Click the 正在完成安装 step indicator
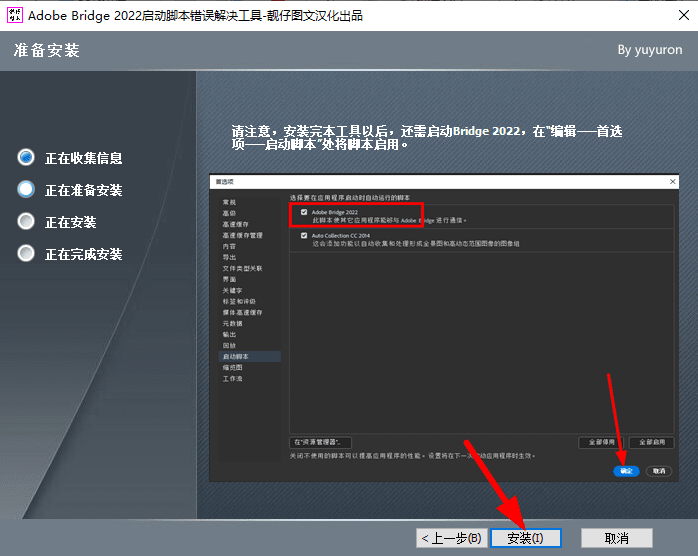698x556 pixels. click(x=26, y=254)
